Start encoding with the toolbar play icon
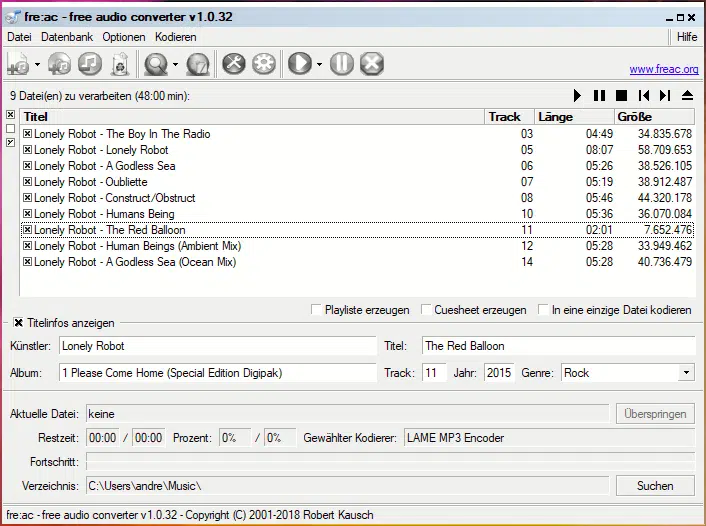 tap(300, 63)
